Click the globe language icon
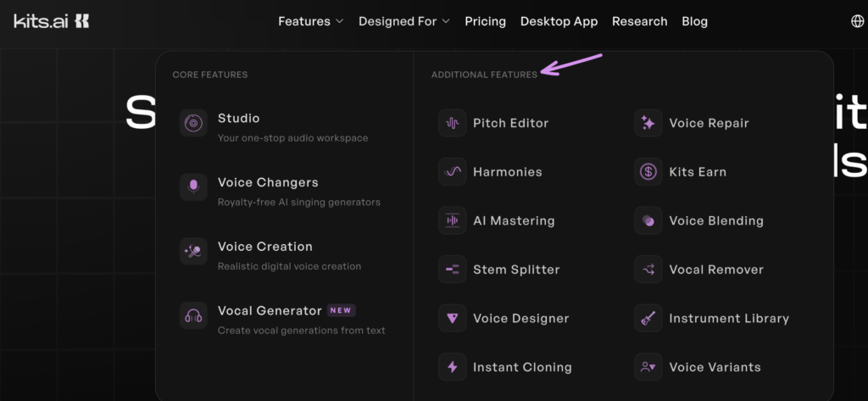868x401 pixels. [x=857, y=21]
